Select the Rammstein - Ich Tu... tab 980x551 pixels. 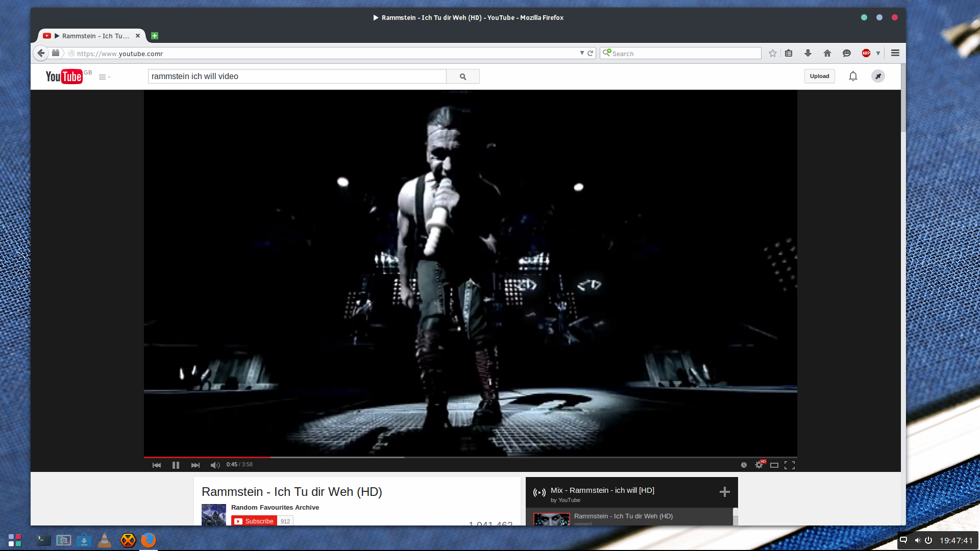point(92,36)
